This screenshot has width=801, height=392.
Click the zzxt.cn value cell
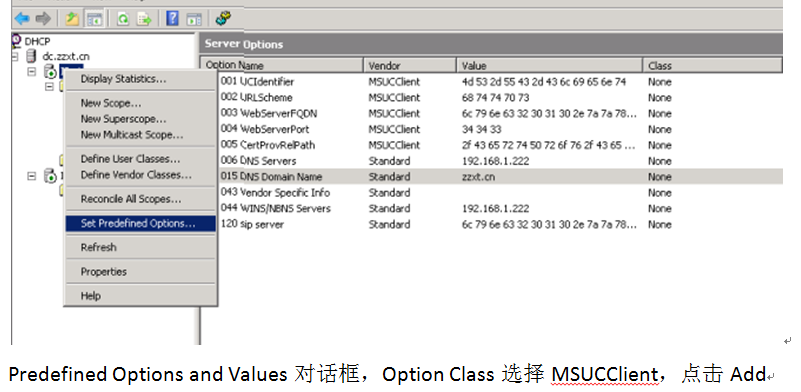click(478, 177)
